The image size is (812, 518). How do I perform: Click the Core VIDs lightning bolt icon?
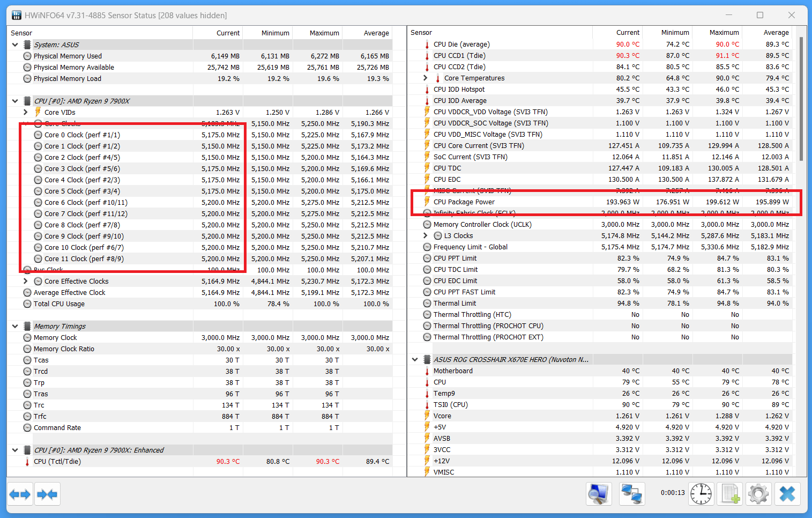[x=38, y=112]
